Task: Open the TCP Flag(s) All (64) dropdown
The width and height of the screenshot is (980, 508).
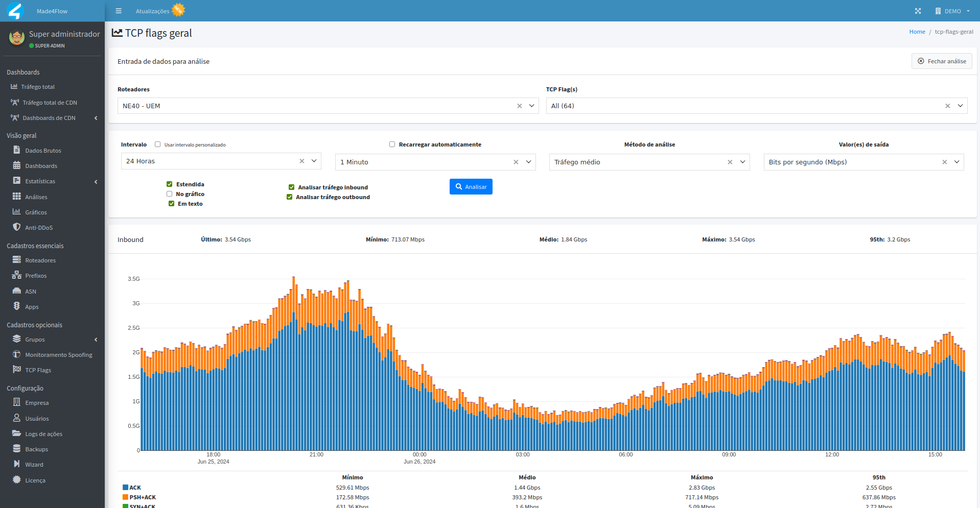Action: (757, 106)
